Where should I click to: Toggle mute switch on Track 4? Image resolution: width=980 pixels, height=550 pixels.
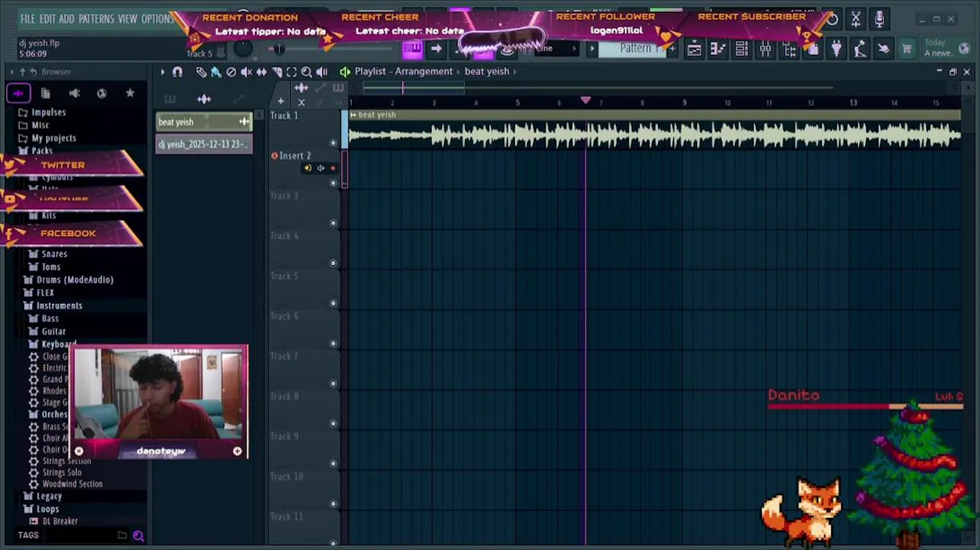pos(333,264)
